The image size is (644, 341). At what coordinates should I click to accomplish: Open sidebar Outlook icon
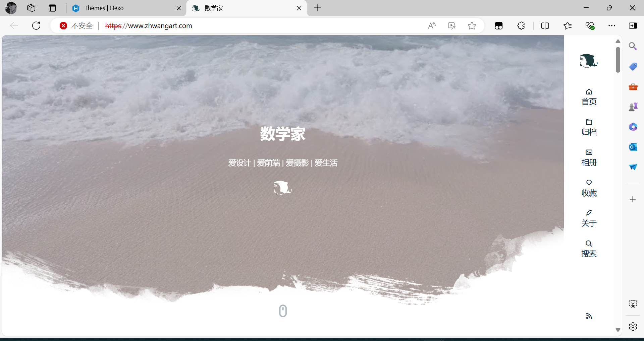pyautogui.click(x=633, y=147)
